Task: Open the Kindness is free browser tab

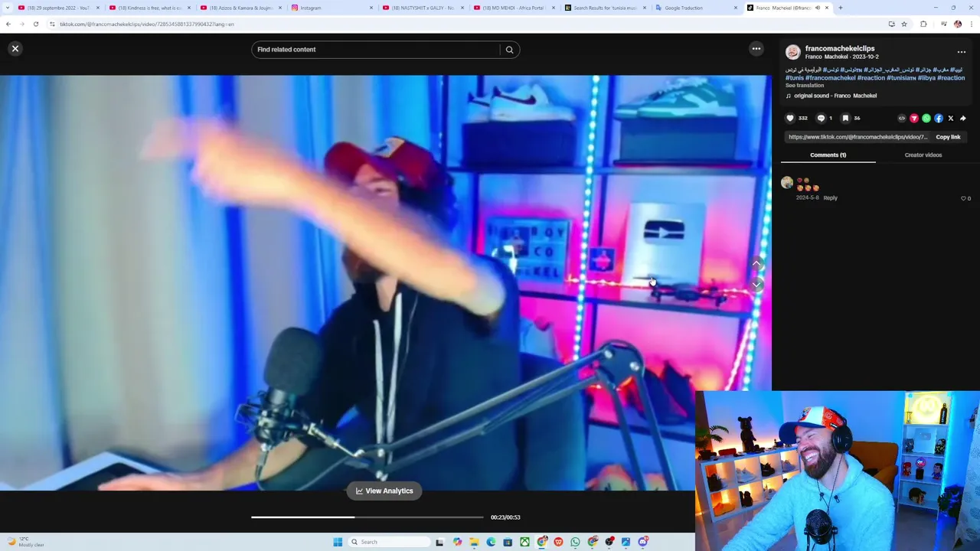Action: (x=149, y=8)
